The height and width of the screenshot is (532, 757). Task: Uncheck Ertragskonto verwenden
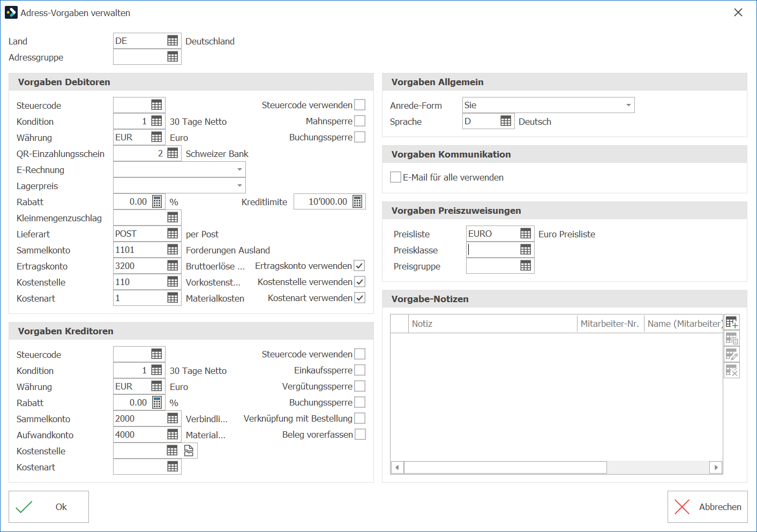[x=359, y=266]
